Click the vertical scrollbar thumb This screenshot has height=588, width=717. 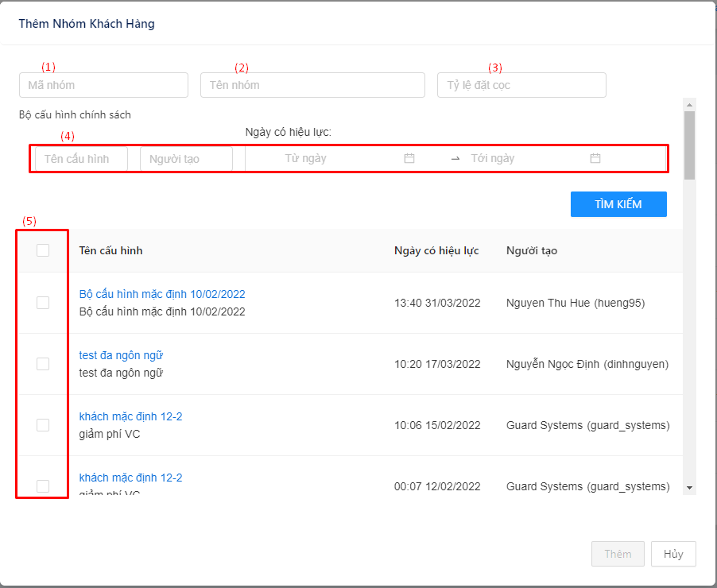689,145
